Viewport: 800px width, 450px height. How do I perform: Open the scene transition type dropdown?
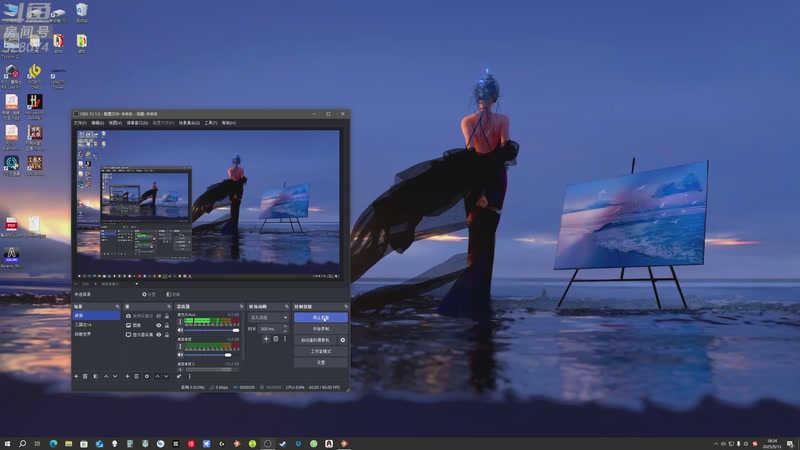268,317
